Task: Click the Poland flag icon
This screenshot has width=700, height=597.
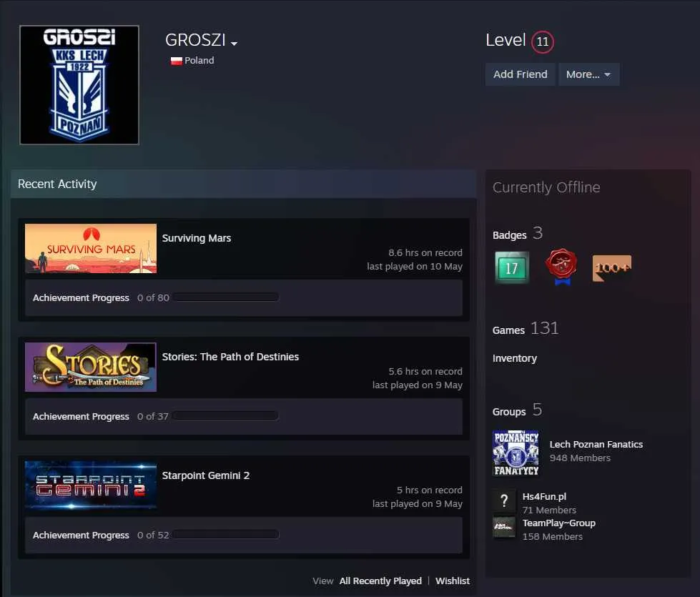Action: pyautogui.click(x=177, y=61)
